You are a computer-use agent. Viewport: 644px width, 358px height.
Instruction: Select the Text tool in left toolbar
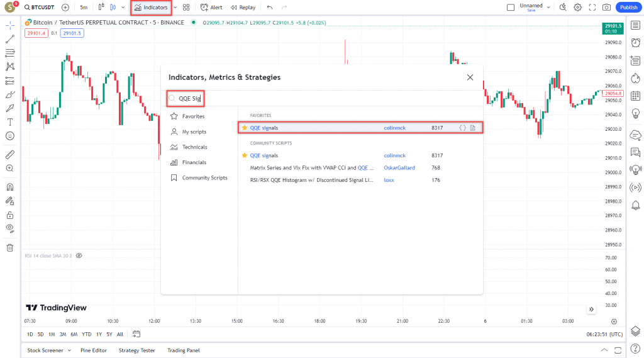pyautogui.click(x=10, y=121)
